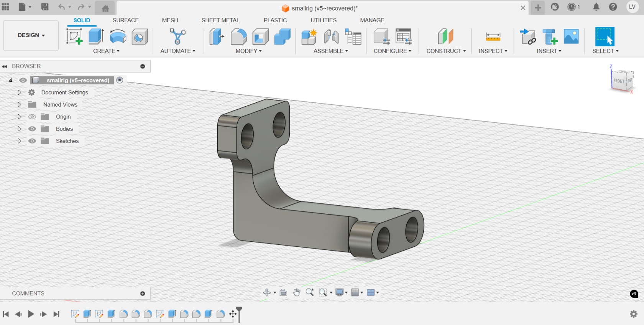This screenshot has height=325, width=644.
Task: Hide the Bodies folder
Action: (x=32, y=129)
